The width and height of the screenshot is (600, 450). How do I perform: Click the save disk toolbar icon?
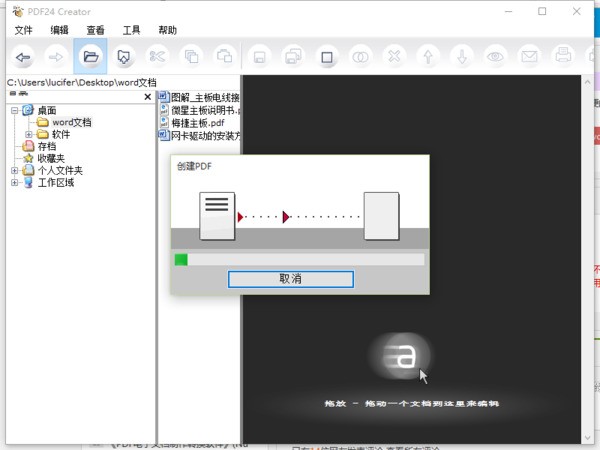point(259,56)
